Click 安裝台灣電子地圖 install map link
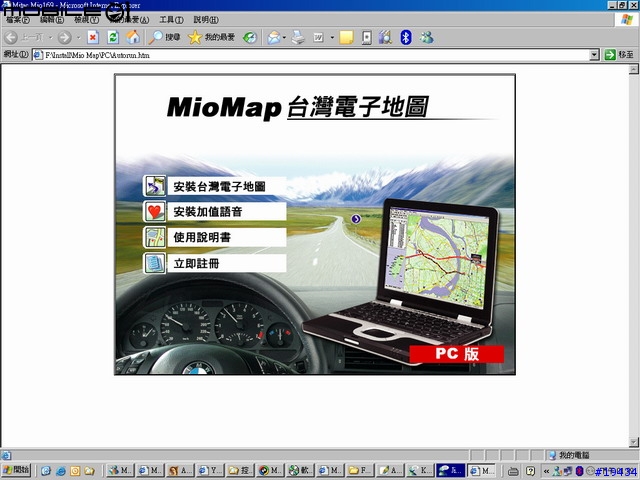The image size is (640, 480). point(227,187)
